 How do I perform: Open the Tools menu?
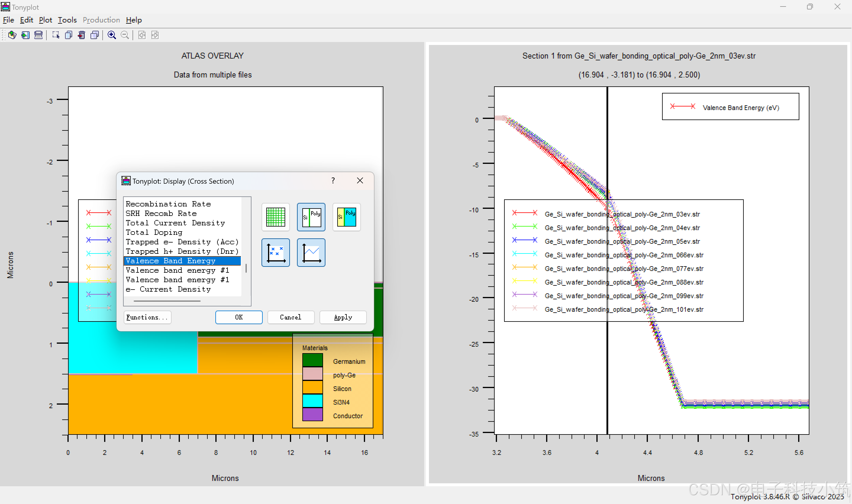coord(67,20)
